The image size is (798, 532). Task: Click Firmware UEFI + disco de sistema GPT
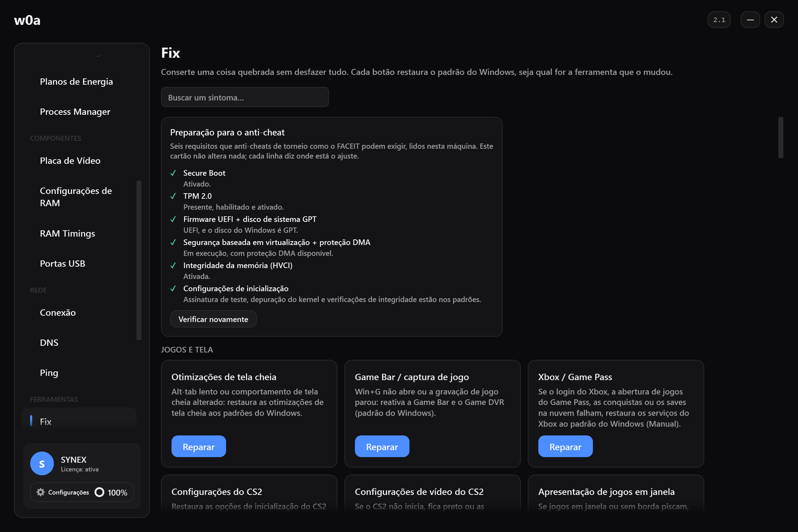[x=250, y=219]
